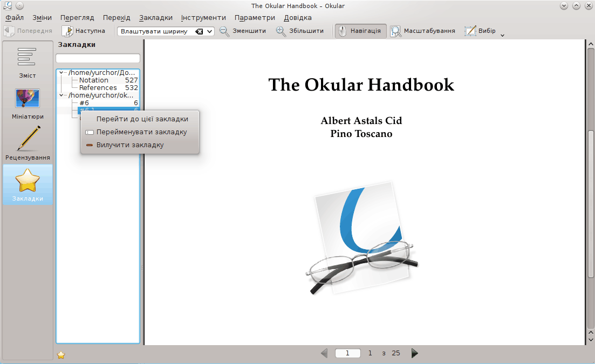Click the small star icon below bookmarks list
Image resolution: width=595 pixels, height=364 pixels.
coord(61,355)
